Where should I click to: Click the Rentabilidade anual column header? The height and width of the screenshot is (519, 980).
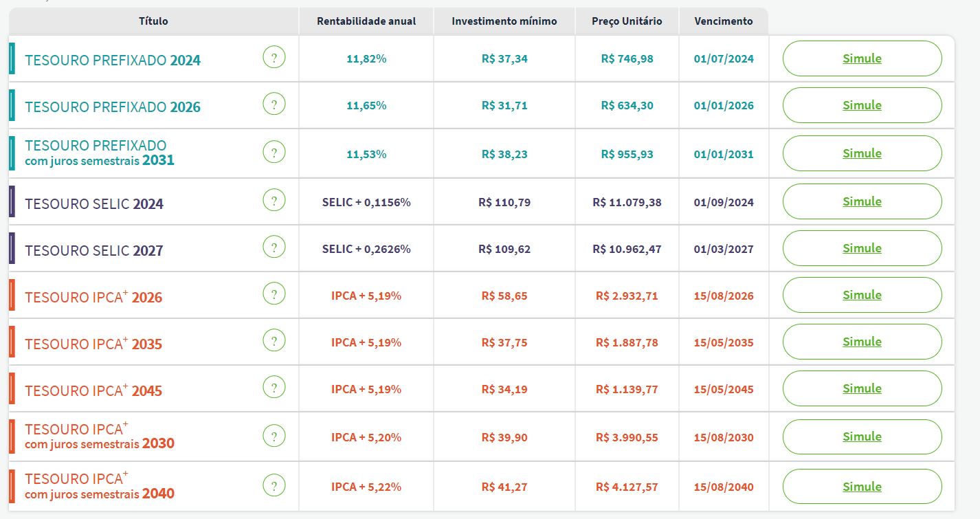[x=366, y=21]
